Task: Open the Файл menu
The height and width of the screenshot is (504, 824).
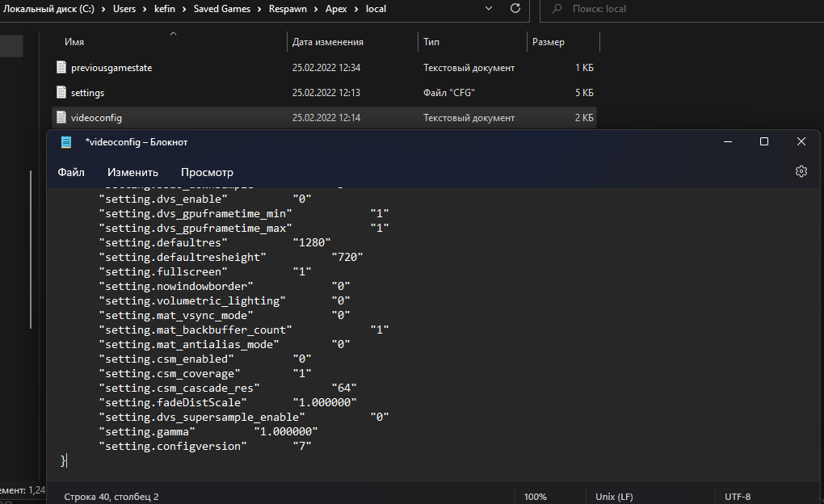Action: click(x=71, y=172)
